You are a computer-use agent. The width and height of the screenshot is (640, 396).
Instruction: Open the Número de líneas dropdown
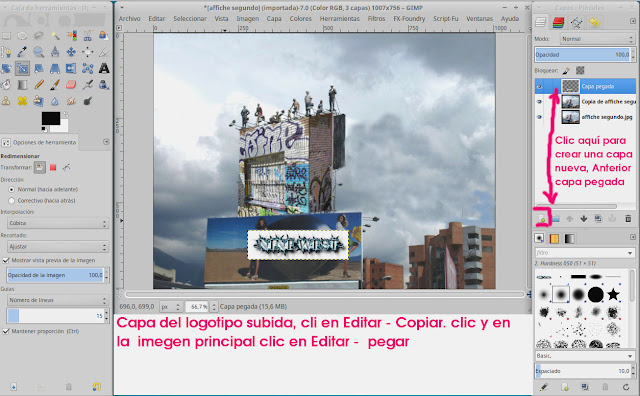click(x=58, y=300)
